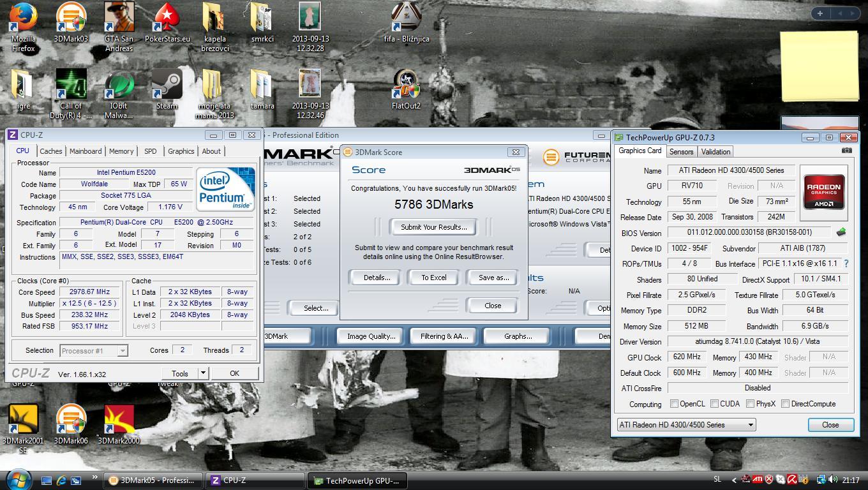This screenshot has height=490, width=868.
Task: Close the 3DMark Score dialog via Close button
Action: click(493, 306)
